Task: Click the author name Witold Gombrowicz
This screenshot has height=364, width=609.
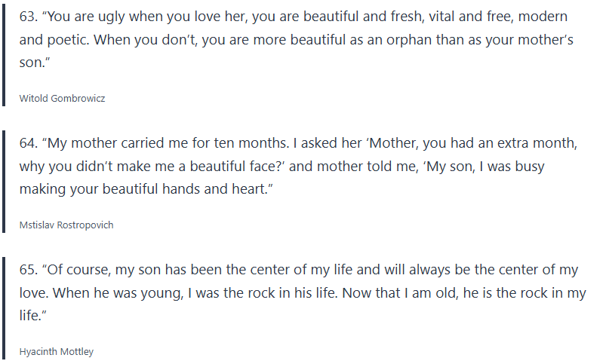Action: [62, 98]
